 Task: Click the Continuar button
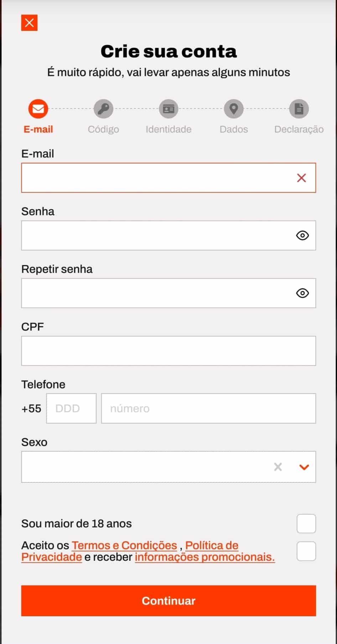(x=168, y=601)
